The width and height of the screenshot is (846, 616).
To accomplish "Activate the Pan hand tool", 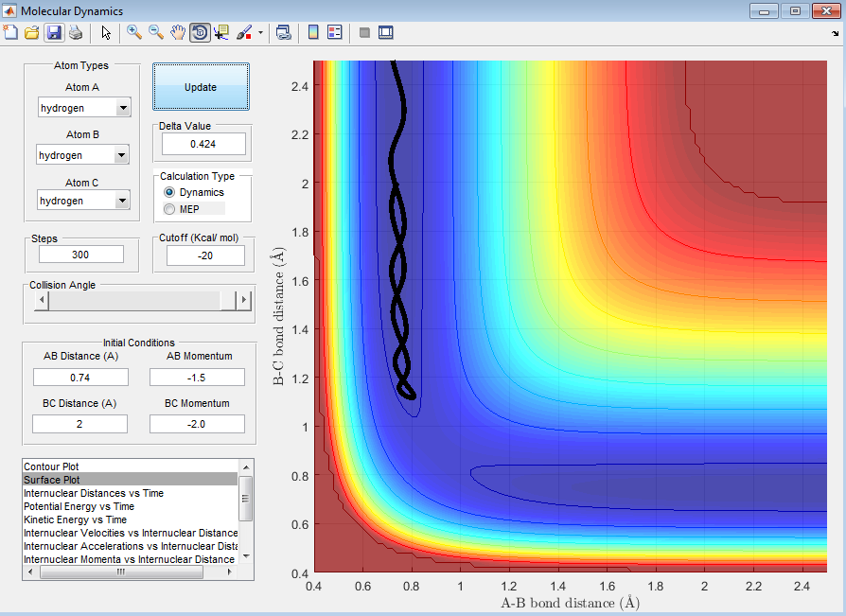I will (178, 32).
